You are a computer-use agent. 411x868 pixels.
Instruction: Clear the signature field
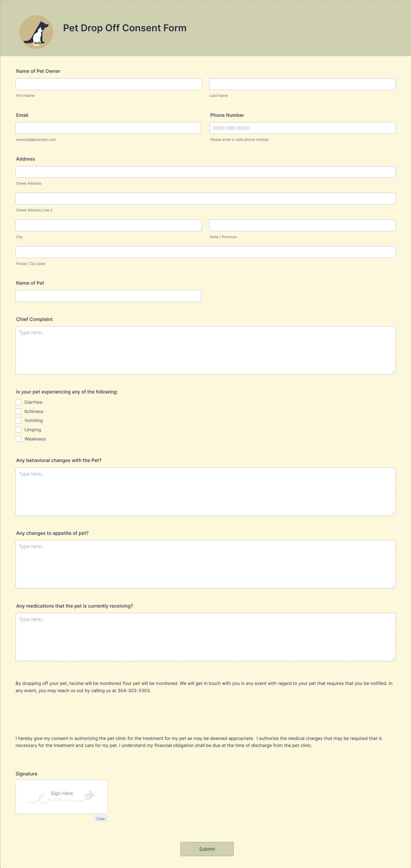[101, 819]
